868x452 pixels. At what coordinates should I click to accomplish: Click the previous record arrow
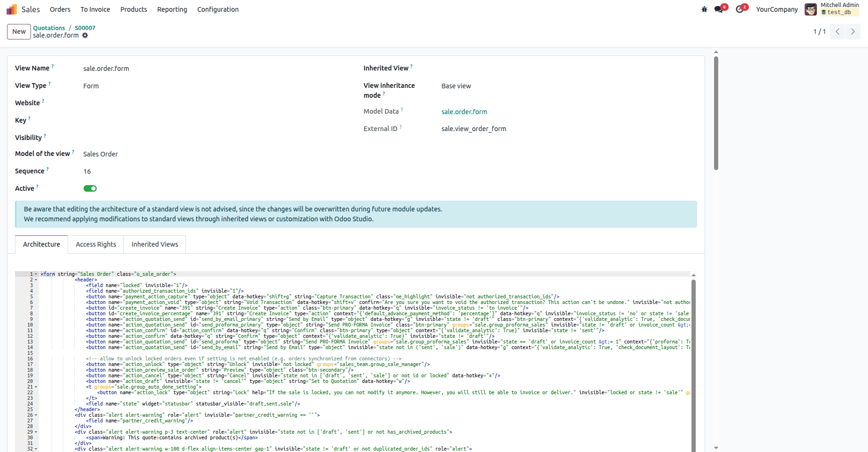837,31
